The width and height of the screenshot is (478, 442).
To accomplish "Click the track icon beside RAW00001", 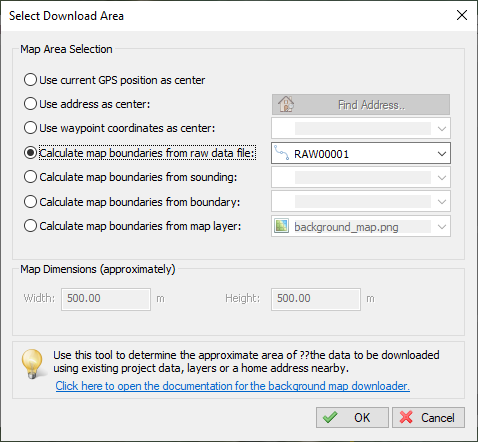I will pos(282,154).
